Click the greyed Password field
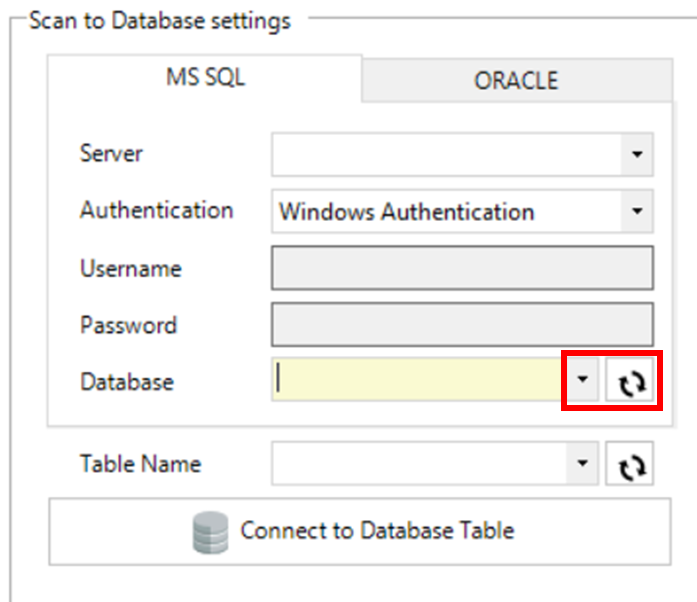Viewport: 697px width, 602px height. (462, 325)
